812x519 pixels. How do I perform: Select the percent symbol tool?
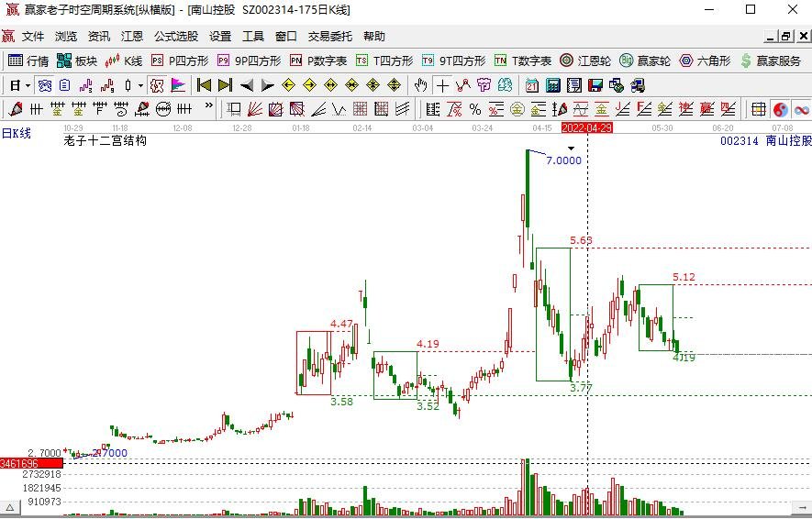(475, 109)
